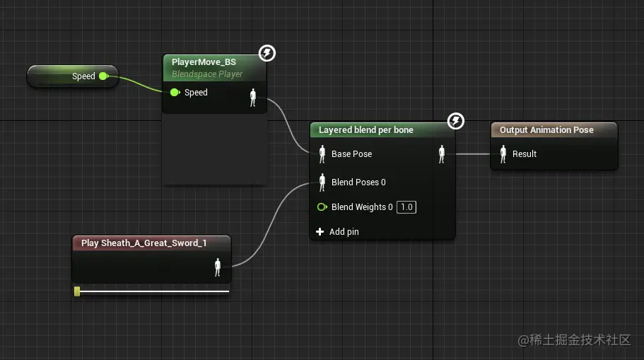644x360 pixels.
Task: Click the Blend Weights 0 float pin
Action: point(322,207)
